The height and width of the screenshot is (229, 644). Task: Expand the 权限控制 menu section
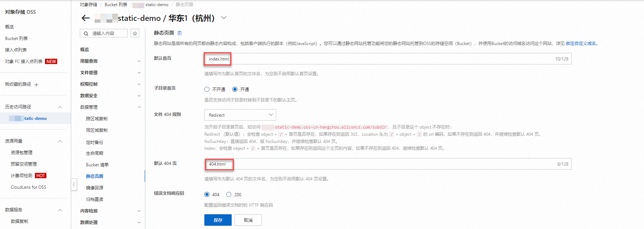point(139,84)
